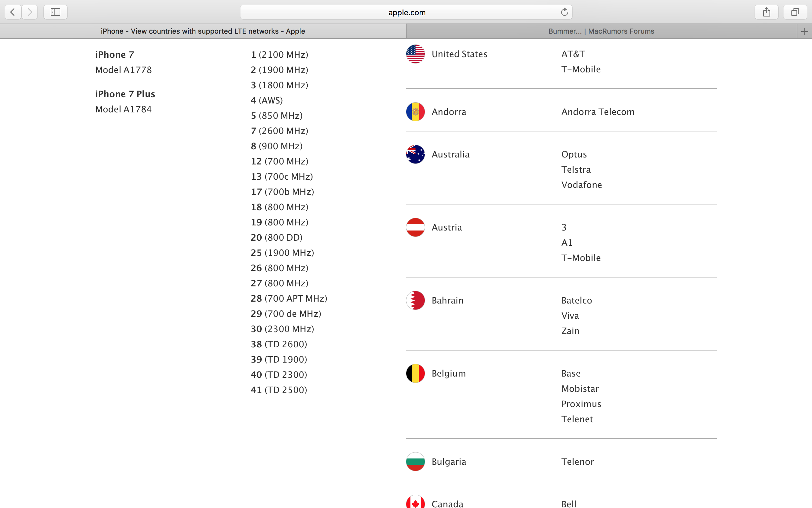Click carrier 'Zain'
The image size is (812, 508).
click(x=570, y=331)
